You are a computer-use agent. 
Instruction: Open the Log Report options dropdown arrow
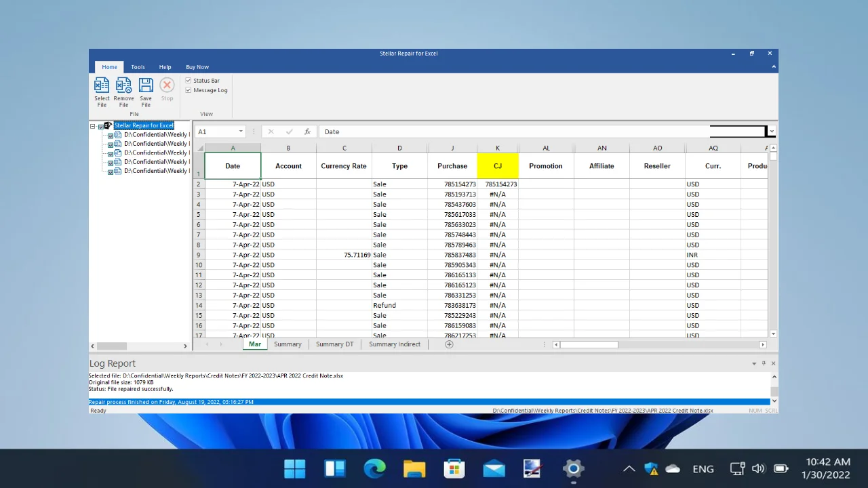[x=754, y=363]
